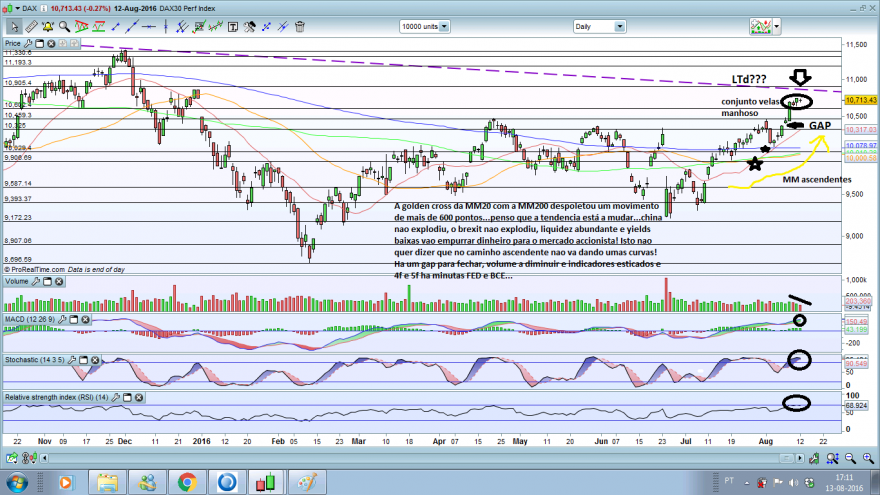880x495 pixels.
Task: Maximize the RSI panel
Action: pos(127,397)
